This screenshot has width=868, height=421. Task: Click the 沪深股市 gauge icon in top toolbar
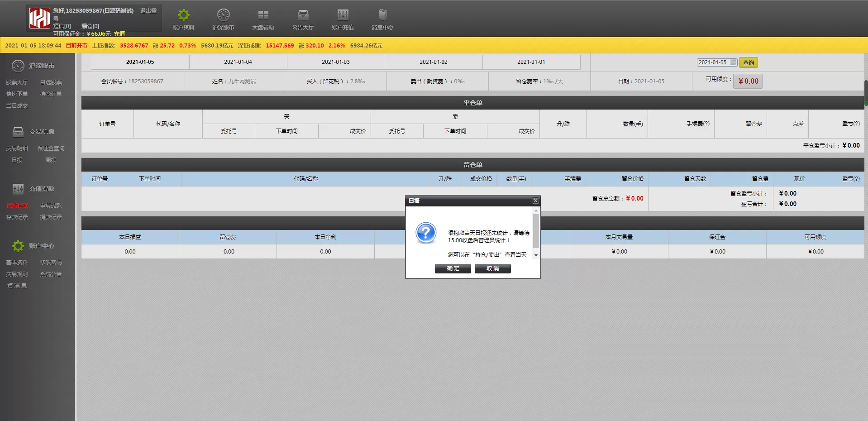[223, 15]
